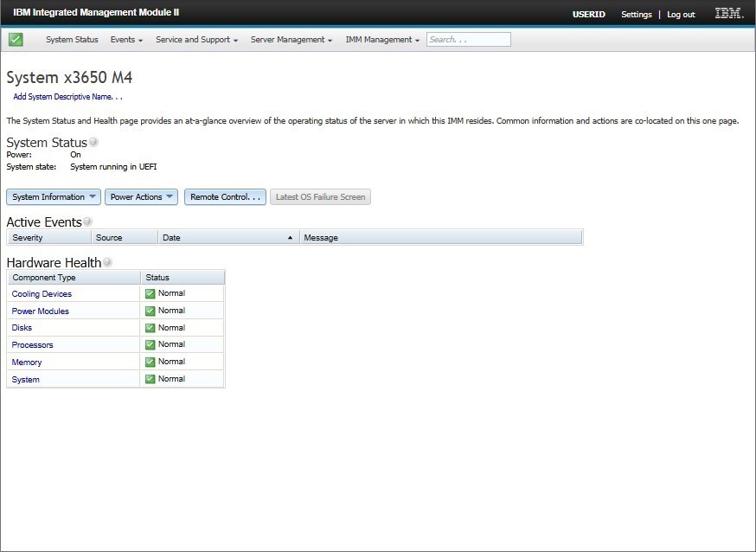Click green status icon for Processors

coord(150,344)
